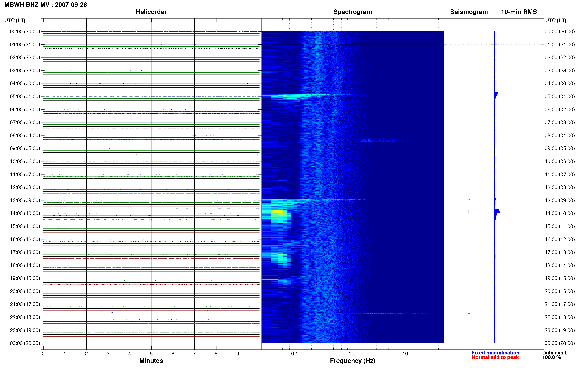
Task: Select the 'Spectrogram' panel heading
Action: tap(352, 12)
